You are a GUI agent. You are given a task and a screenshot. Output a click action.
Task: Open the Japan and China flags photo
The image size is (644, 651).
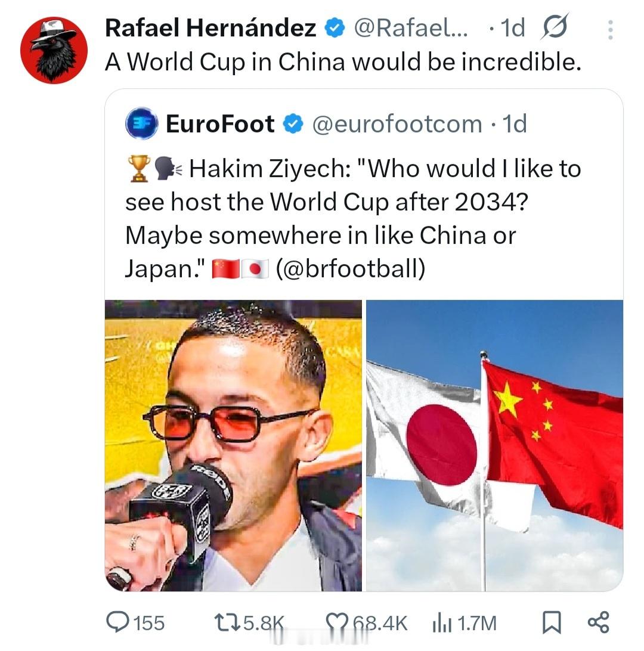pos(494,445)
